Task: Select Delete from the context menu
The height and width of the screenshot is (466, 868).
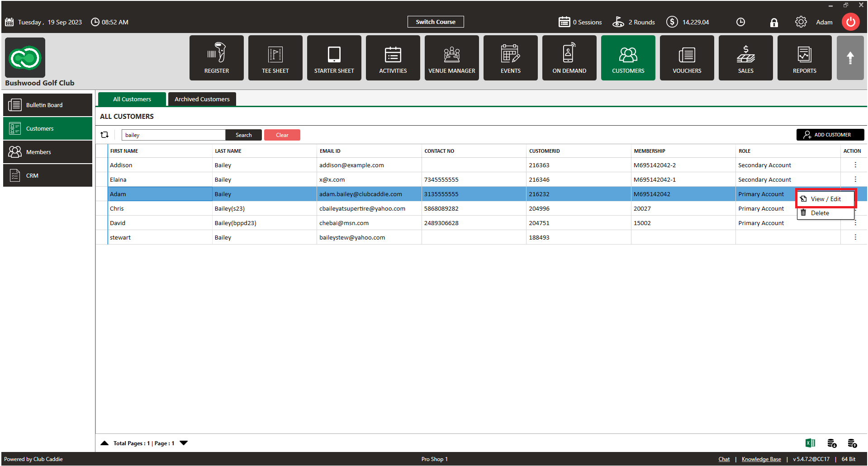Action: click(820, 213)
